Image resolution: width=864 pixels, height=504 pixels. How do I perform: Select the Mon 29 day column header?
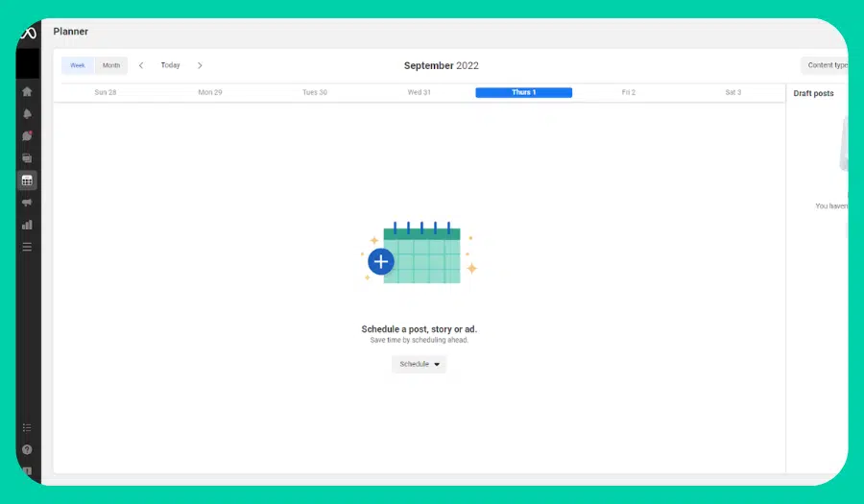210,92
